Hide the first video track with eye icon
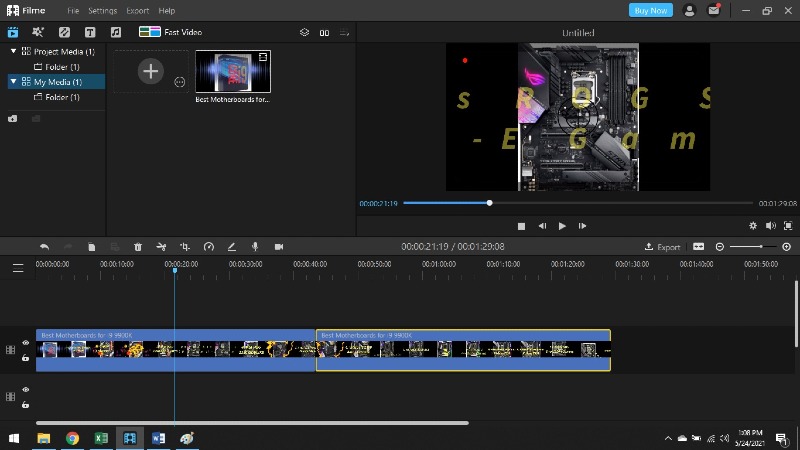This screenshot has height=450, width=800. click(26, 343)
